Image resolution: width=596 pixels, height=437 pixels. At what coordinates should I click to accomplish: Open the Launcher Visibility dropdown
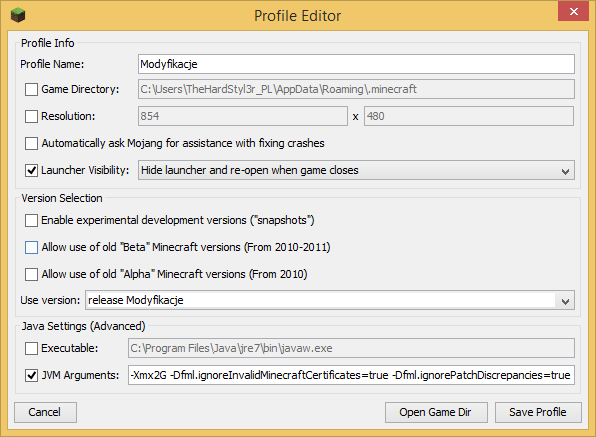[356, 170]
